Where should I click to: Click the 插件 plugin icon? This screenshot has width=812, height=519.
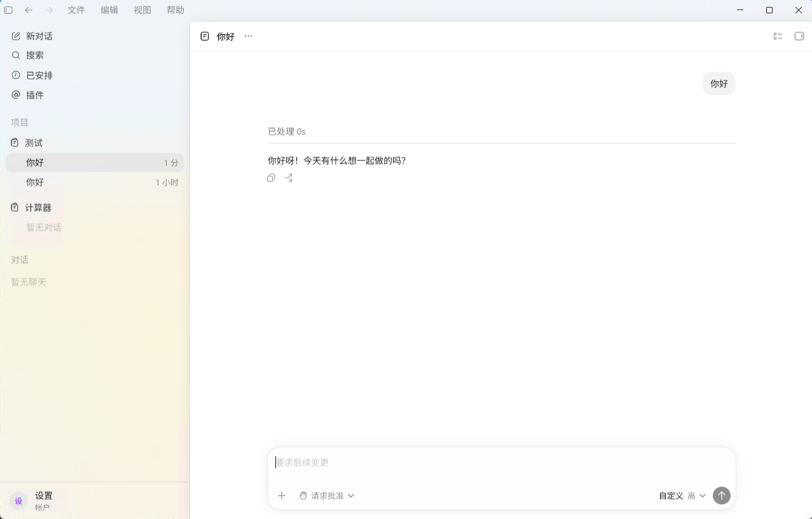tap(16, 95)
